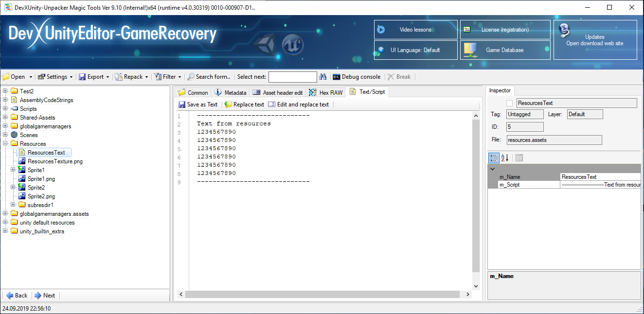Collapse the Resources tree node
The image size is (644, 314).
coord(5,143)
